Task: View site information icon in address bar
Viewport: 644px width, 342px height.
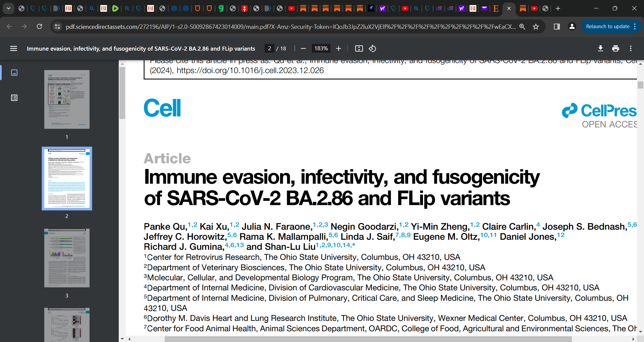Action: [57, 26]
